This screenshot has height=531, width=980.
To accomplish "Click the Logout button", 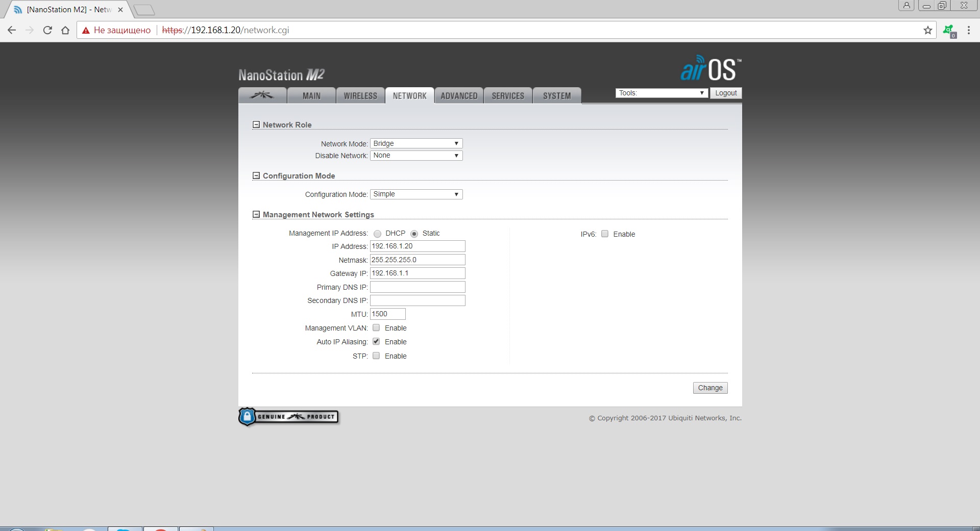I will coord(726,93).
